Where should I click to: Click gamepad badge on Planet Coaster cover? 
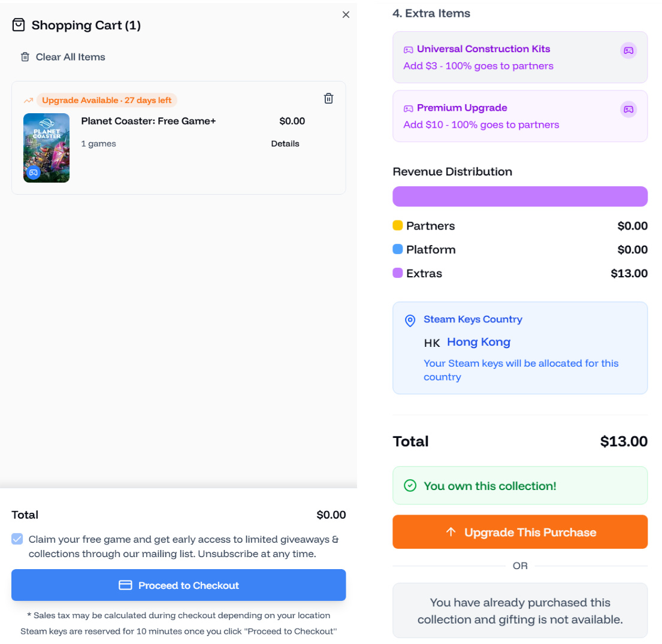pyautogui.click(x=34, y=173)
